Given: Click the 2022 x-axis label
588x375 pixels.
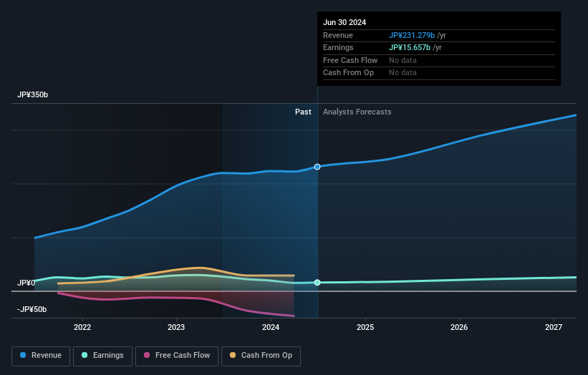Looking at the screenshot, I should coord(82,327).
